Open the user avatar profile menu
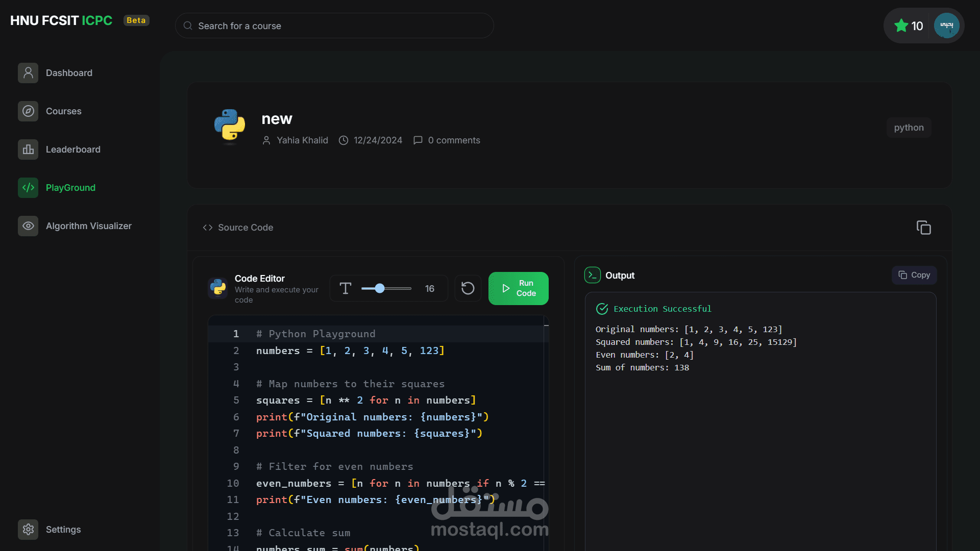Image resolution: width=980 pixels, height=551 pixels. click(x=946, y=26)
